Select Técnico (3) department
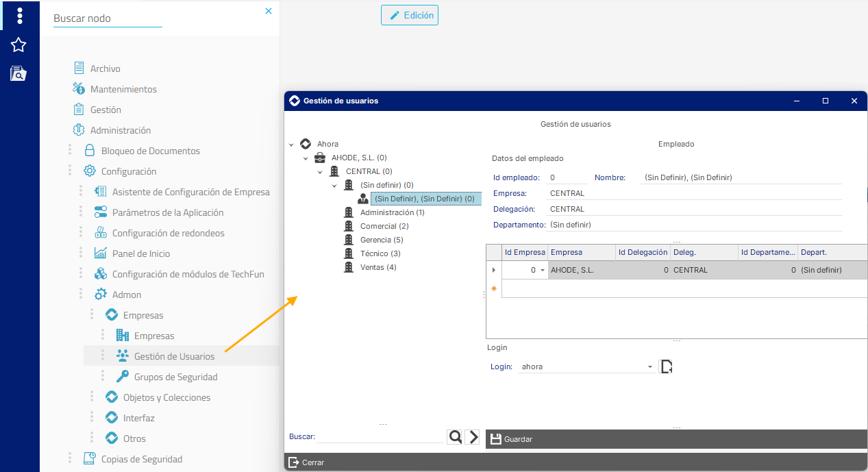The width and height of the screenshot is (868, 472). 380,253
